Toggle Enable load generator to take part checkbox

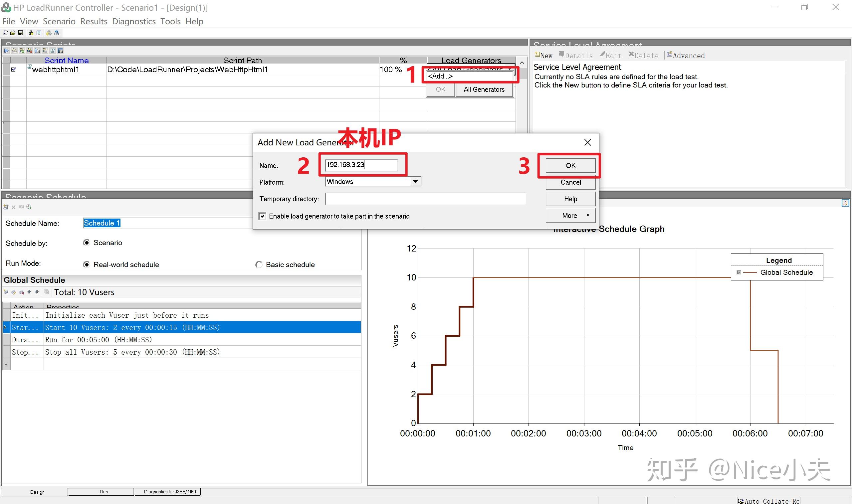[262, 216]
